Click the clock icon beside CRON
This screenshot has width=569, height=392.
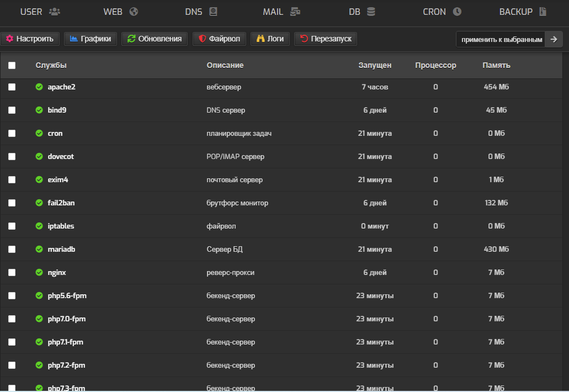coord(457,12)
